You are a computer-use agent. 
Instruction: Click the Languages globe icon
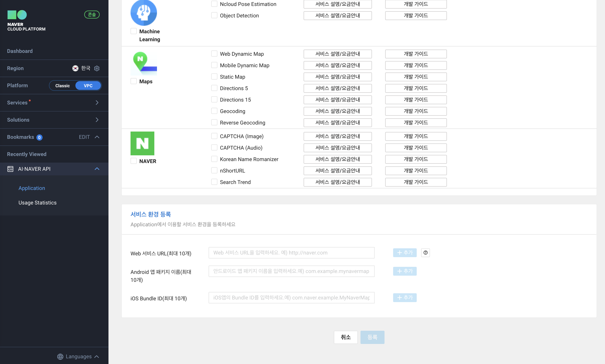click(60, 356)
